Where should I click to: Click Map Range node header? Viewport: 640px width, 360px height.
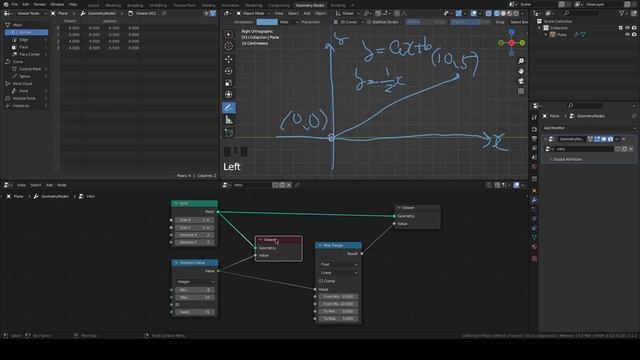point(338,245)
